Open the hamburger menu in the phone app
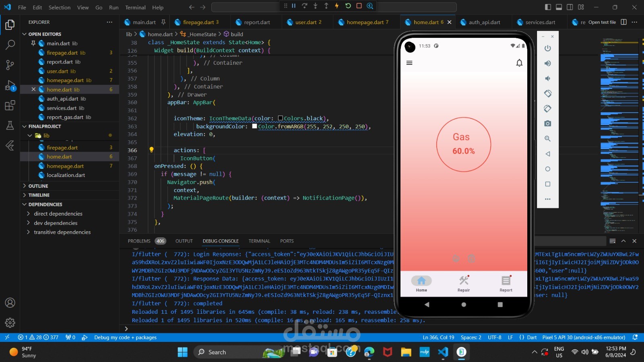This screenshot has width=644, height=362. pyautogui.click(x=409, y=63)
